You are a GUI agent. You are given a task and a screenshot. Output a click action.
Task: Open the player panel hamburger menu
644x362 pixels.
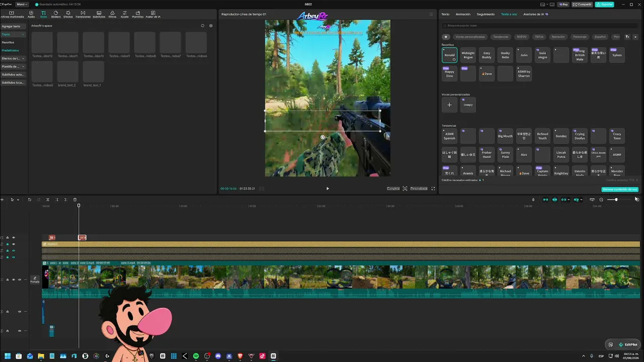point(431,14)
